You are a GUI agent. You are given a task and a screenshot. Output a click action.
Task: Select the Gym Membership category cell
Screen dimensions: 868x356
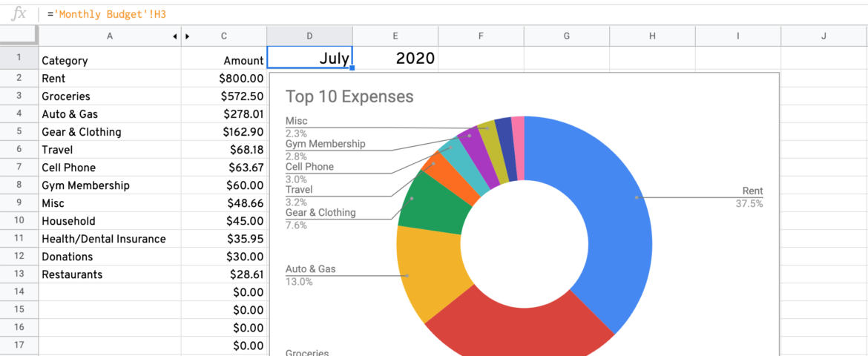coord(110,185)
